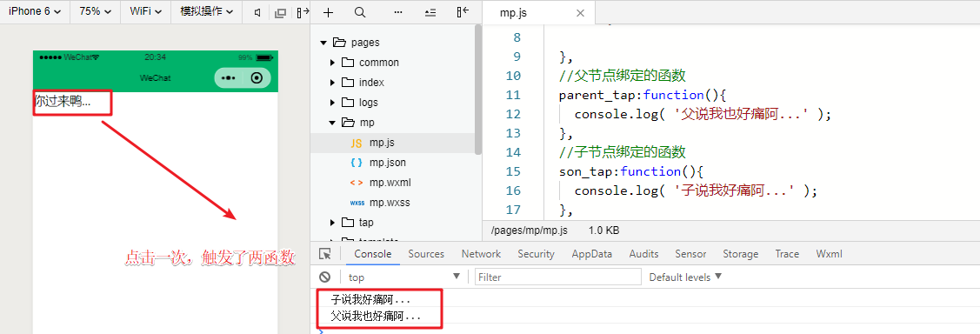980x334 pixels.
Task: Open the Default levels dropdown
Action: pos(685,277)
